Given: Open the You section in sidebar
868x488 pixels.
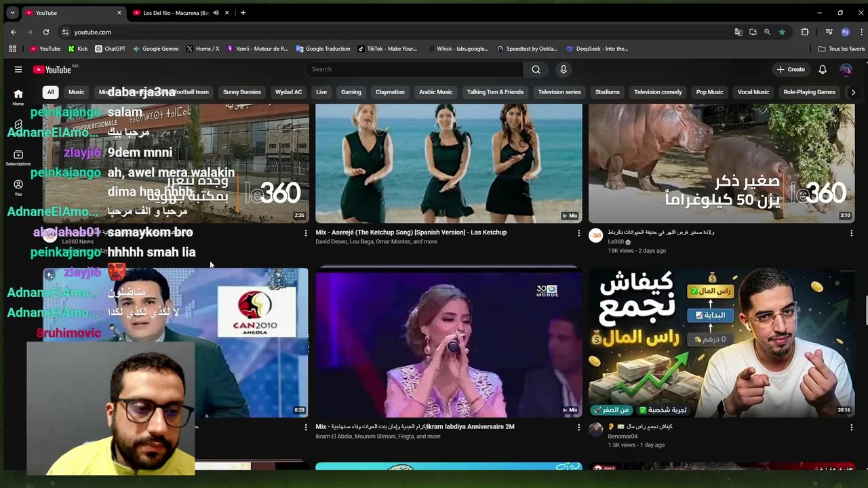Looking at the screenshot, I should coord(18,187).
